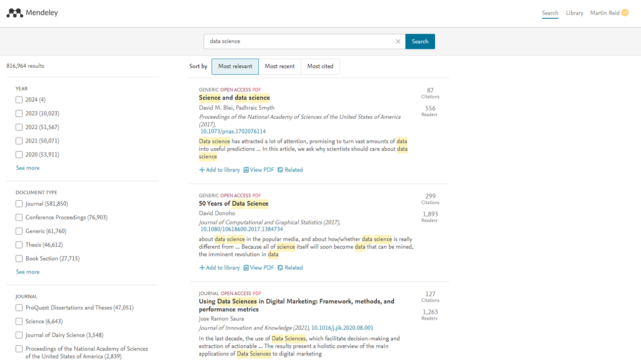This screenshot has width=641, height=364.
Task: Select the Journal of Dairy Science filter
Action: (x=19, y=335)
